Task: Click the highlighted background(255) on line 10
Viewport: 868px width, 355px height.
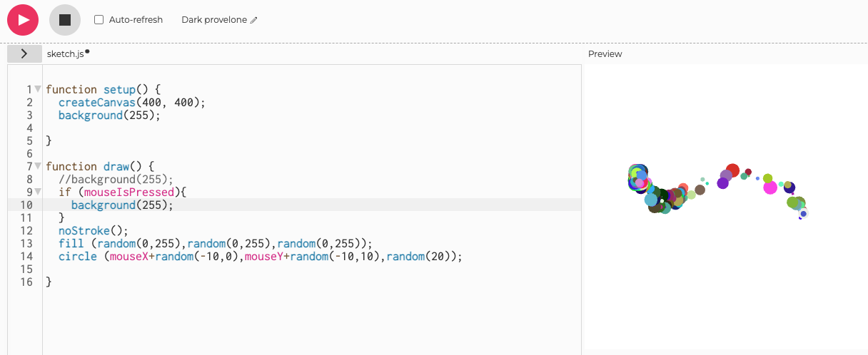Action: pyautogui.click(x=122, y=205)
